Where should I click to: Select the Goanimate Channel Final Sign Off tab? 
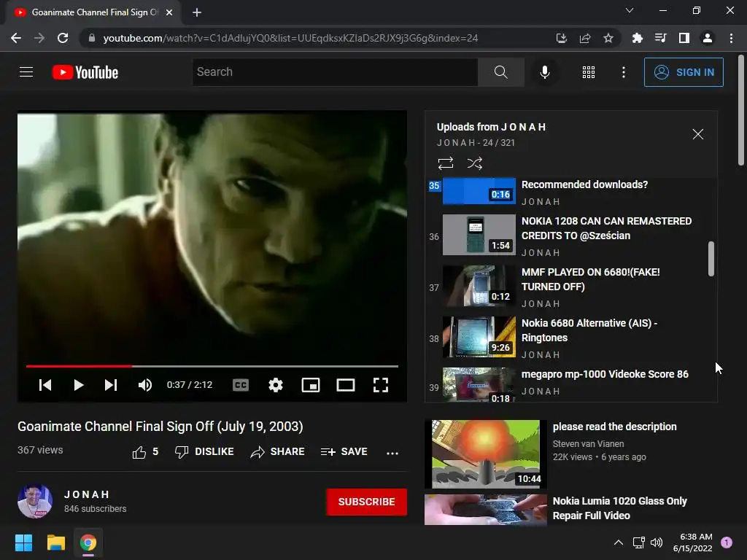point(94,12)
